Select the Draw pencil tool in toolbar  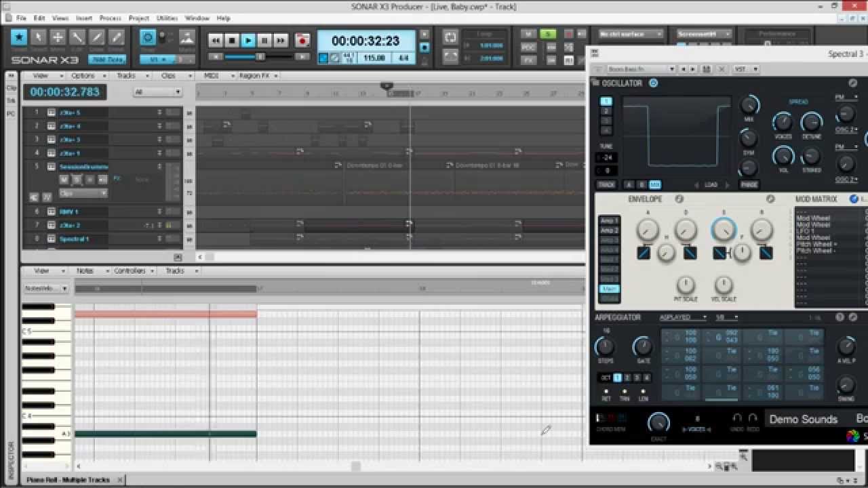[x=97, y=37]
